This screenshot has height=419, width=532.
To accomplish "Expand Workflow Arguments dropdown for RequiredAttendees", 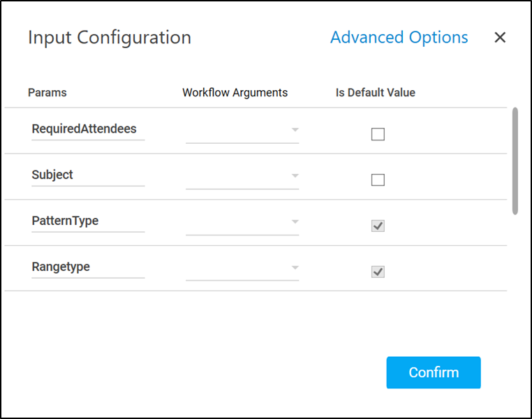I will [x=242, y=131].
